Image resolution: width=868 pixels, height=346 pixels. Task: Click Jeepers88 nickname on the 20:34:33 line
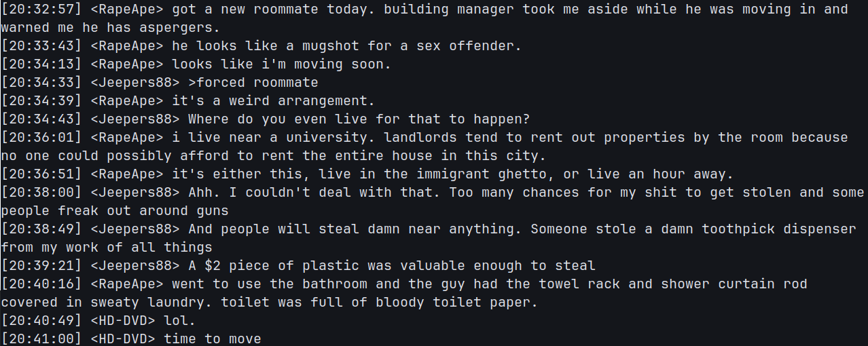point(134,83)
